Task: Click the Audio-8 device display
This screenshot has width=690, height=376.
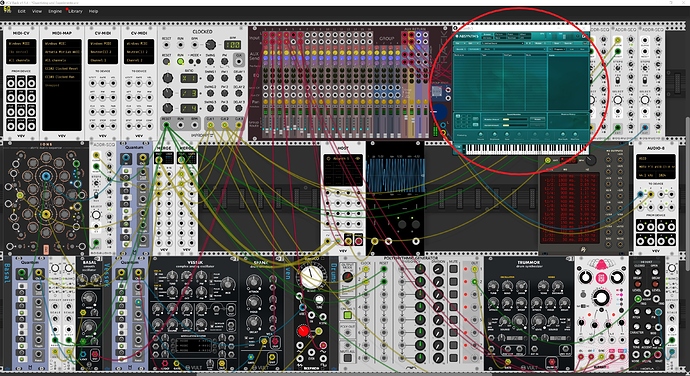Action: click(655, 166)
